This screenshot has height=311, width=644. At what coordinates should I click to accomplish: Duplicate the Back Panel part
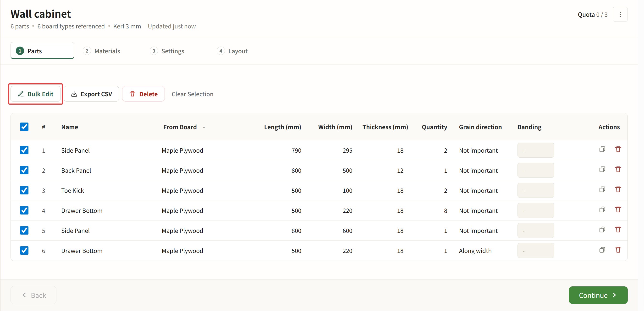(602, 169)
